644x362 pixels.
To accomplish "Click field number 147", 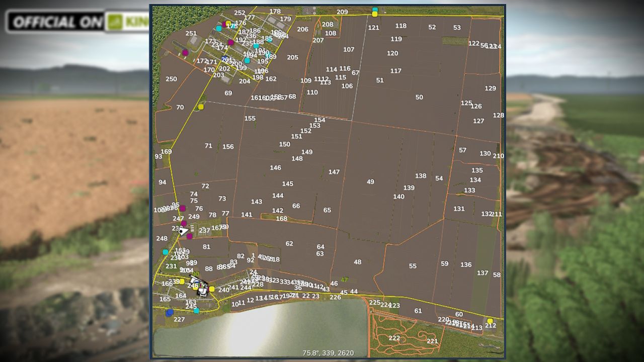I will pyautogui.click(x=334, y=172).
